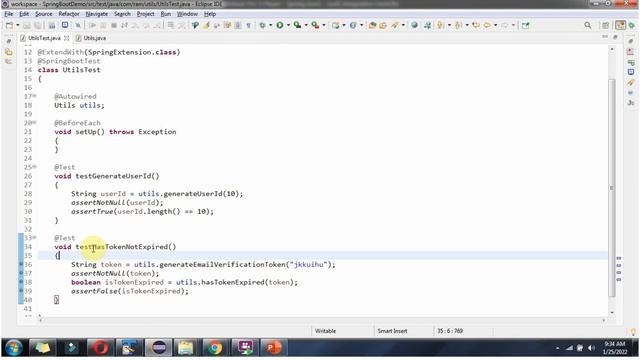Open the Debug configurations dropdown arrow

(270, 25)
